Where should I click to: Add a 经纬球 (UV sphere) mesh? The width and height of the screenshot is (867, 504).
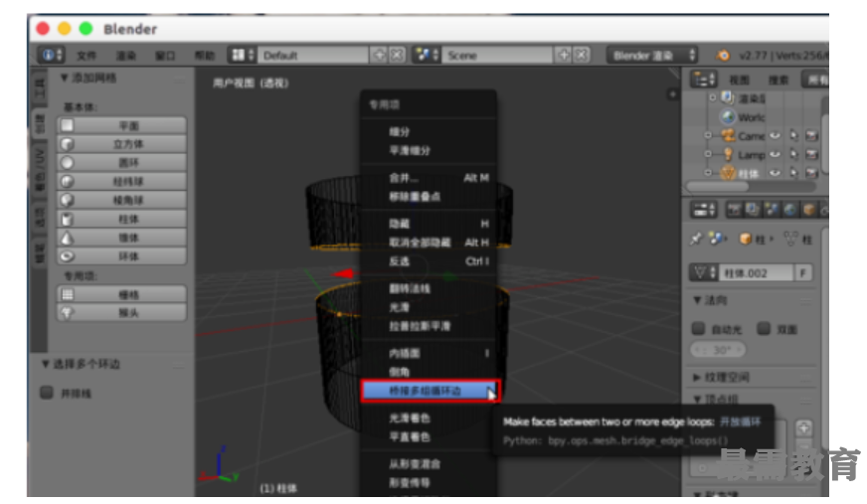[121, 182]
